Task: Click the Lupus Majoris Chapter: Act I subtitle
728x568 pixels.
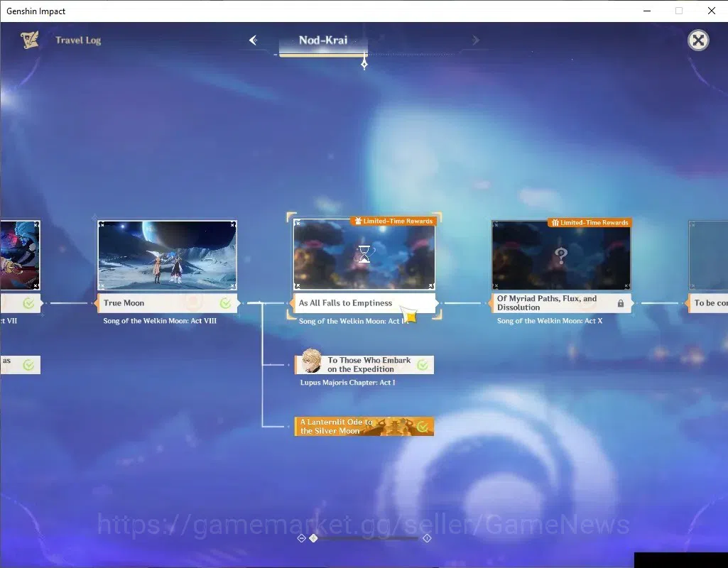Action: coord(348,383)
